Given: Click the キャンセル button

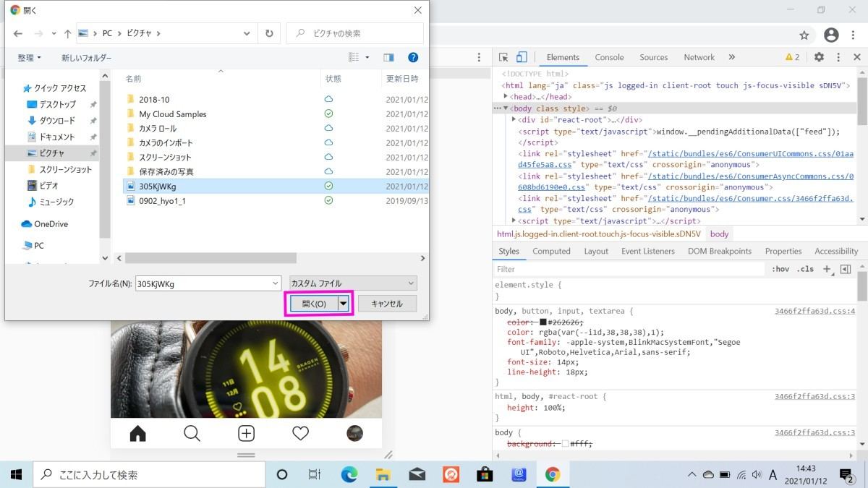Looking at the screenshot, I should click(387, 304).
